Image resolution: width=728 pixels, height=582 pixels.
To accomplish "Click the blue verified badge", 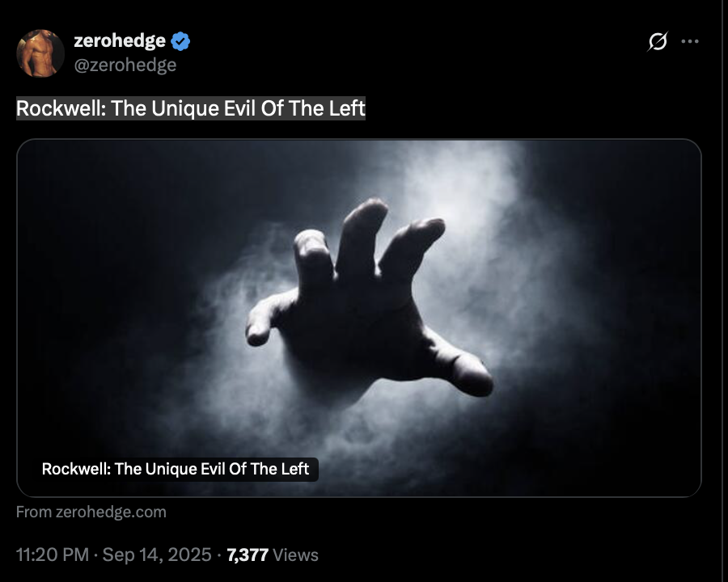I will [x=180, y=41].
